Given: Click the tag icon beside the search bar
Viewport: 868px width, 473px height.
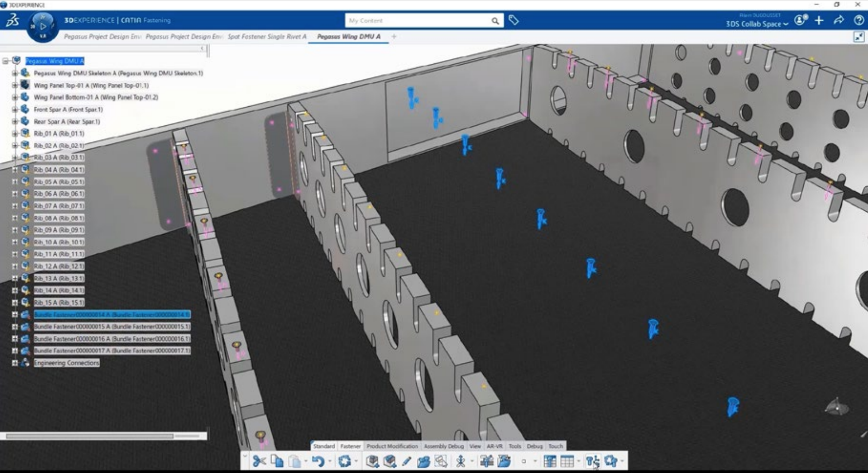Looking at the screenshot, I should pos(514,20).
